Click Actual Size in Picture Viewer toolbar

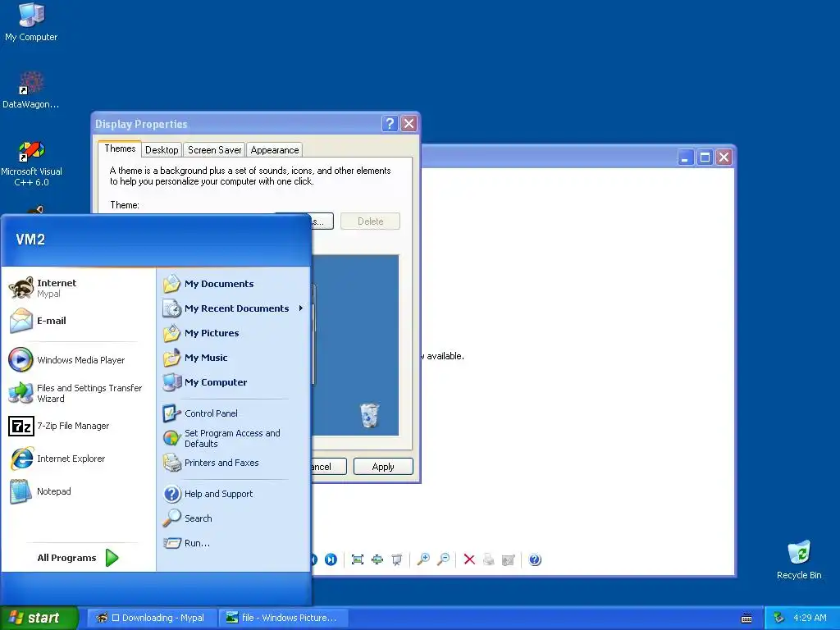(377, 559)
